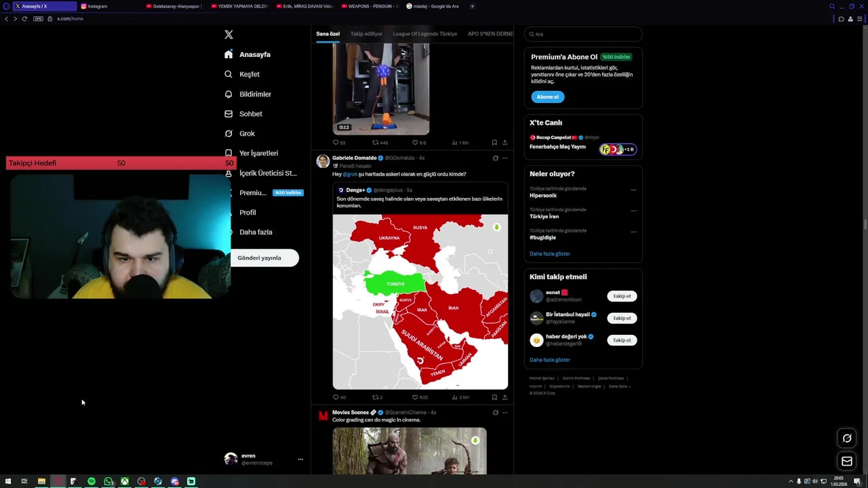Open File Explorer from taskbar
The width and height of the screenshot is (868, 488).
coord(41,481)
